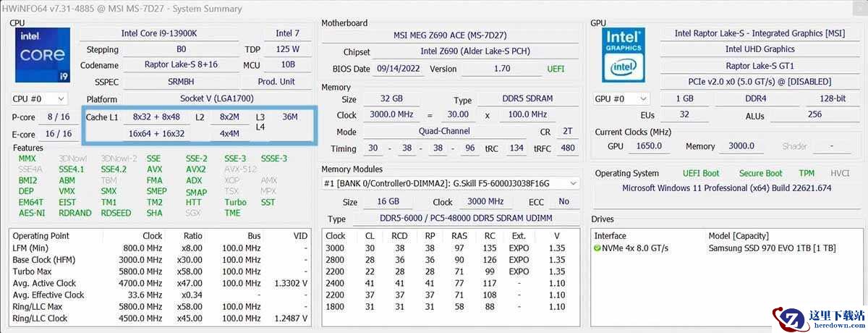Click the 2T command rate field
Viewport: 868px width, 333px height.
[x=567, y=132]
